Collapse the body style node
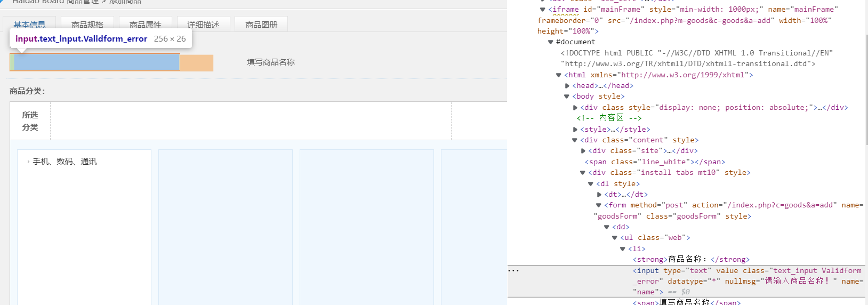The width and height of the screenshot is (868, 305). click(x=567, y=97)
